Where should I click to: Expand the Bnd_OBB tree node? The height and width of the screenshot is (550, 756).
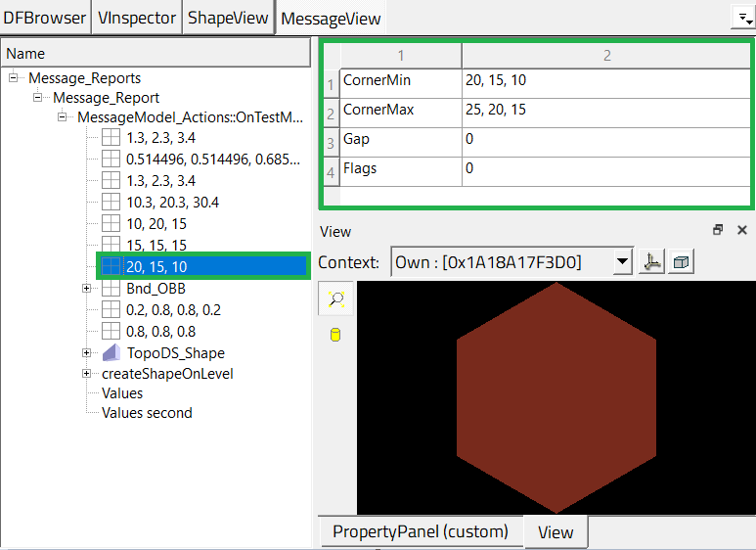pyautogui.click(x=86, y=289)
